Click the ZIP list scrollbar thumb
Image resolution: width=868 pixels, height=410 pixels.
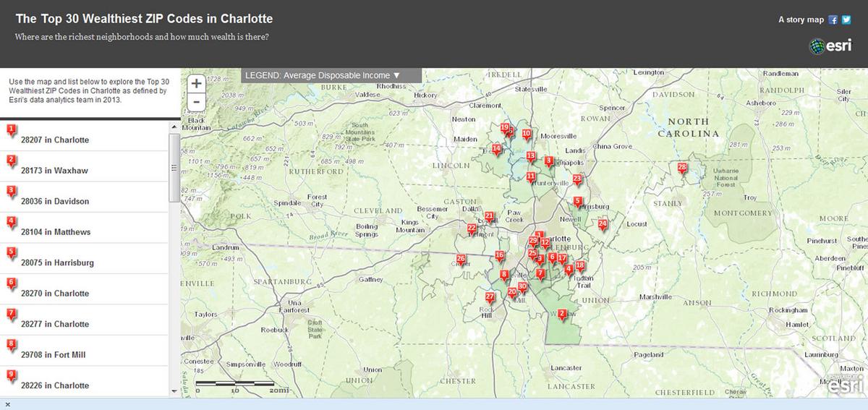[174, 168]
